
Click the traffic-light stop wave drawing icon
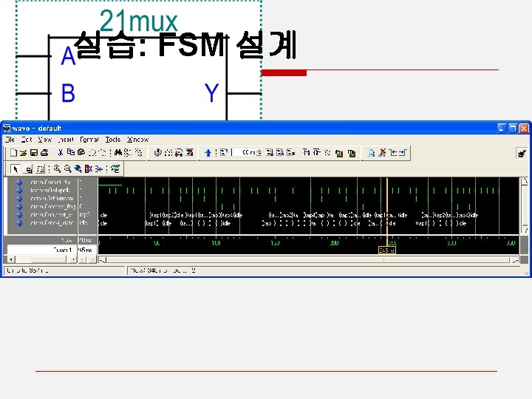(x=89, y=168)
